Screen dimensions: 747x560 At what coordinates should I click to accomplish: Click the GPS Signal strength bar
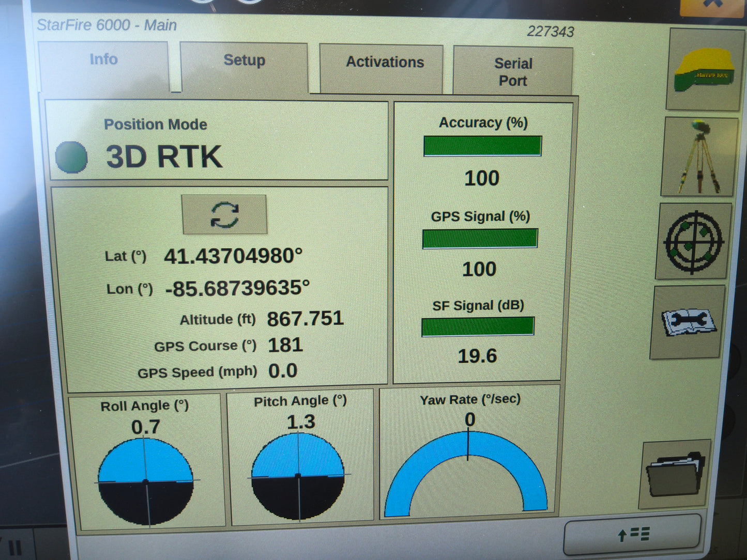pyautogui.click(x=480, y=239)
